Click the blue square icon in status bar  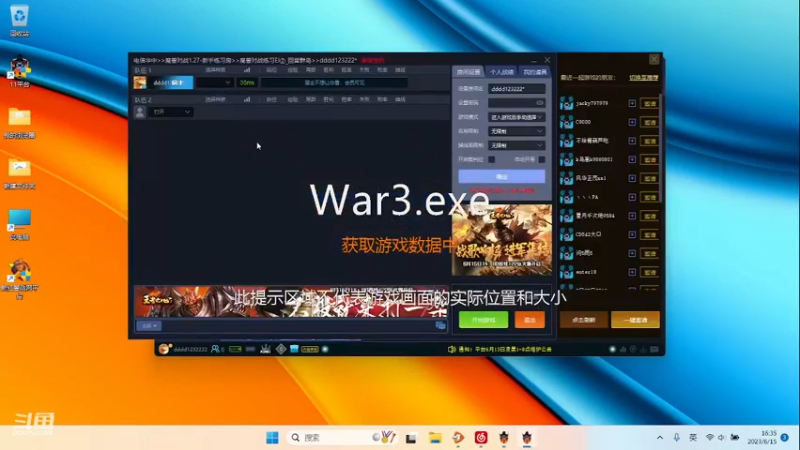[294, 349]
